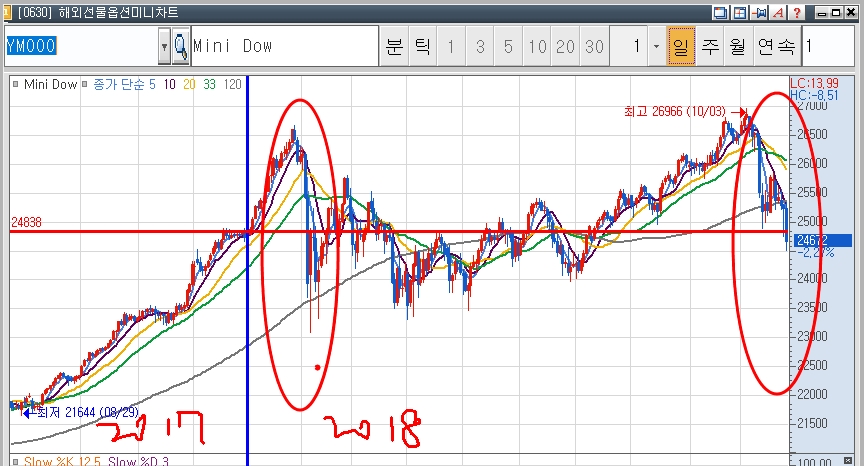Click the 25500 price axis label
Viewport: 864px width, 466px height.
click(812, 192)
